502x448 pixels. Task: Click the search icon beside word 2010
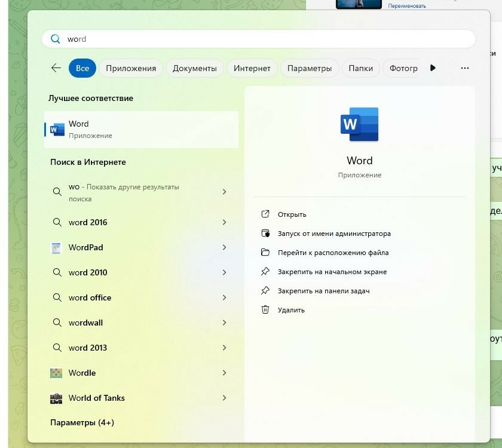coord(57,272)
